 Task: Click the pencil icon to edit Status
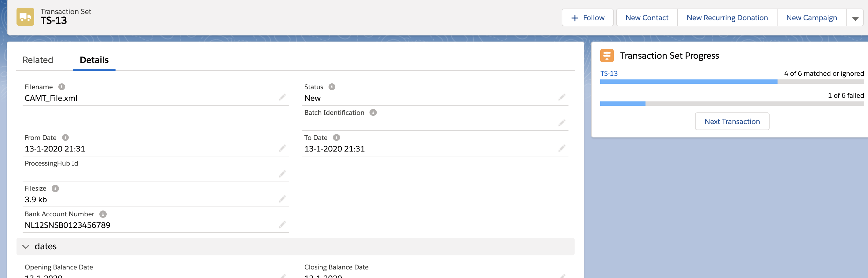tap(562, 97)
